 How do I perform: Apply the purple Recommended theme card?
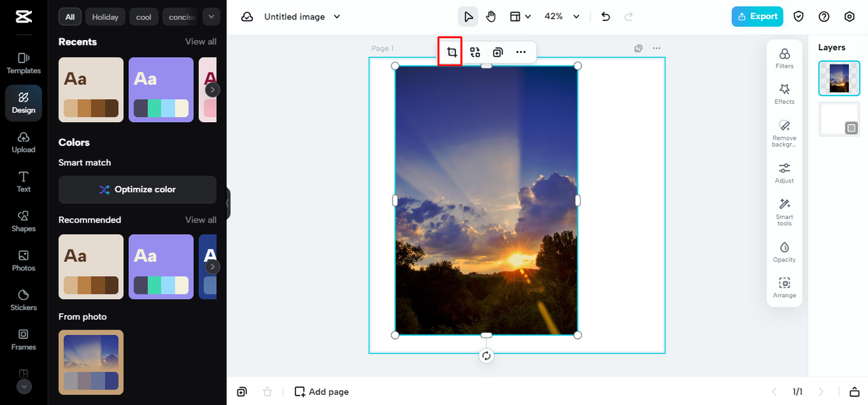[161, 267]
